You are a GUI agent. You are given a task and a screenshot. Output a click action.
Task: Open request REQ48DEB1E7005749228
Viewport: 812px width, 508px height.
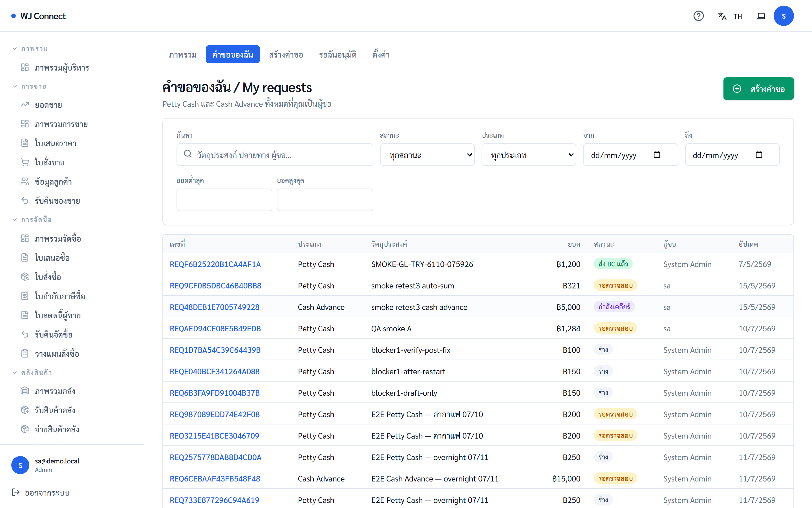pyautogui.click(x=214, y=307)
